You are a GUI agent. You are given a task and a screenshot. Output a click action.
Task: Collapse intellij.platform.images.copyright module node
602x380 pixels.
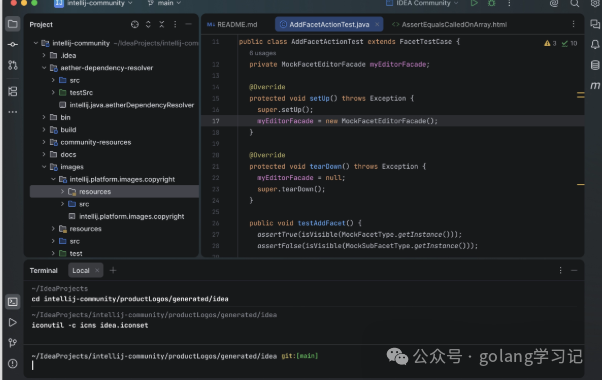53,179
